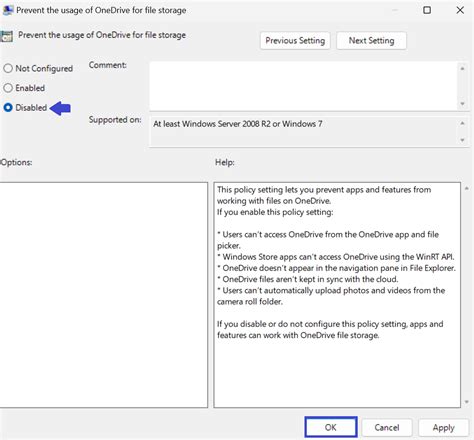Click 'At least Windows Server 2008 R2 or Windows 7'
474x440 pixels.
click(238, 124)
